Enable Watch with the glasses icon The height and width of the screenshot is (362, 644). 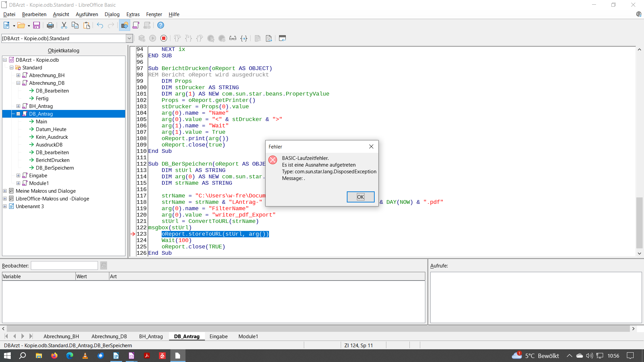coord(233,38)
